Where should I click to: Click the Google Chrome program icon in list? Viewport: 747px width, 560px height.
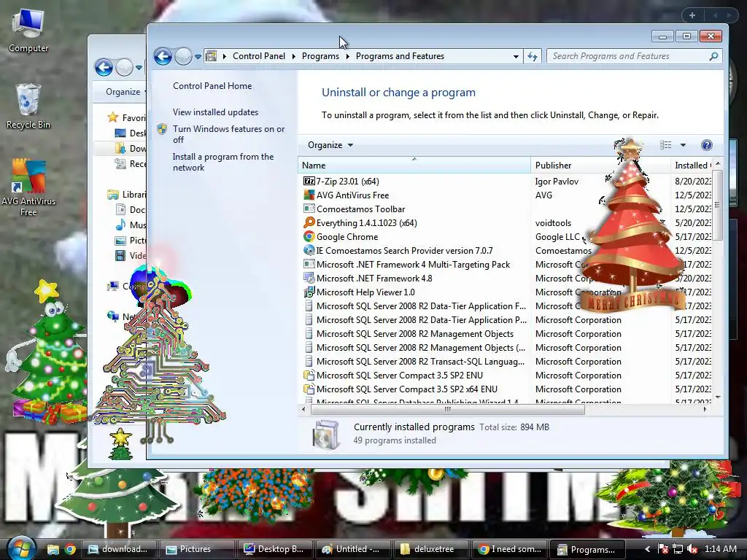click(309, 237)
